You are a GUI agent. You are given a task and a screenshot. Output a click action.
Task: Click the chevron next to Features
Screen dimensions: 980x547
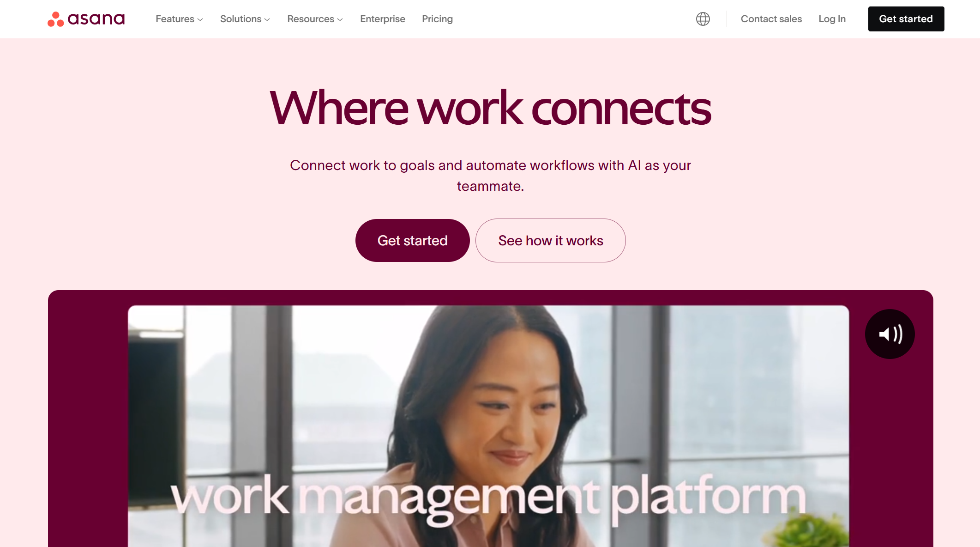tap(200, 20)
